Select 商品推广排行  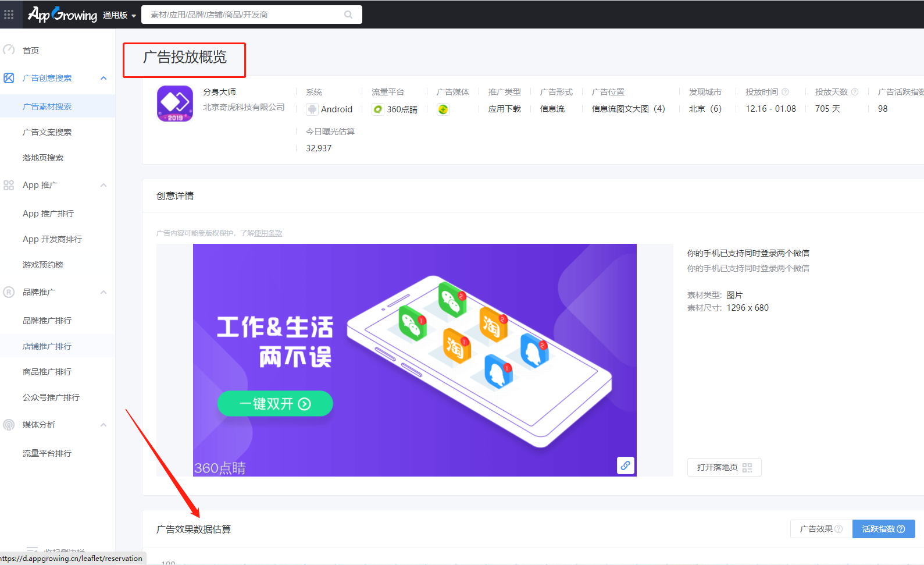click(47, 372)
